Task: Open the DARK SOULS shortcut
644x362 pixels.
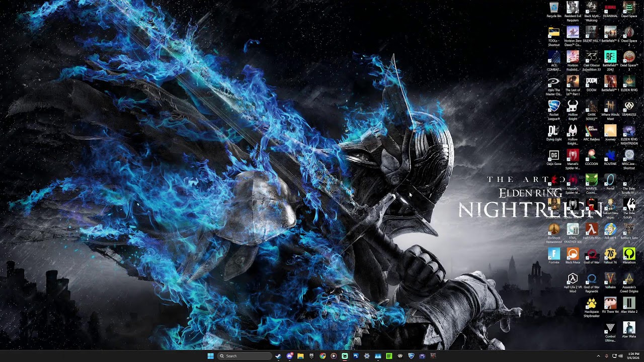Action: 592,110
